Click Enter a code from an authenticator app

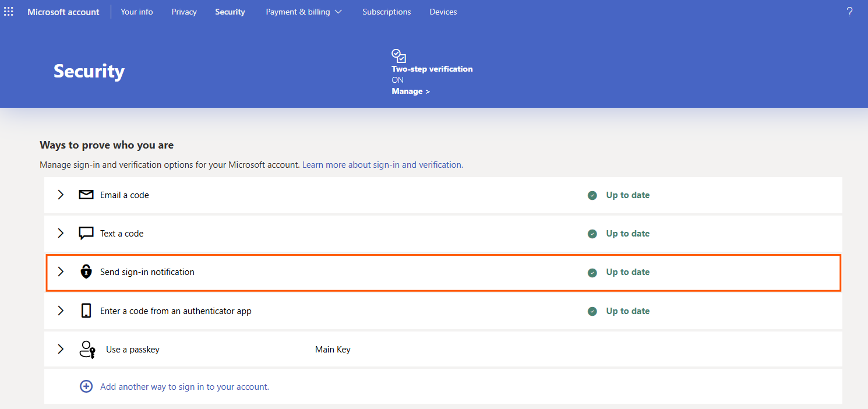point(176,311)
